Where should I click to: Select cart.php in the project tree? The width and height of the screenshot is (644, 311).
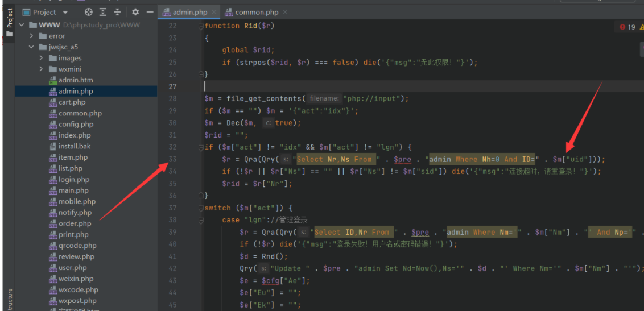coord(72,102)
